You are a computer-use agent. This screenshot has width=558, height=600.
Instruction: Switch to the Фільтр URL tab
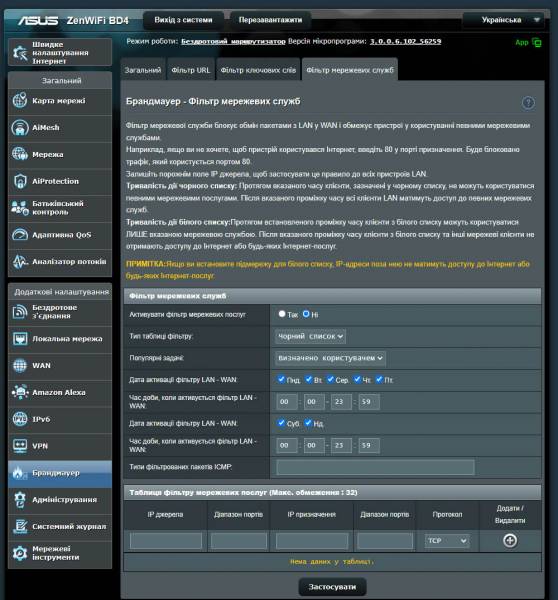click(x=191, y=70)
